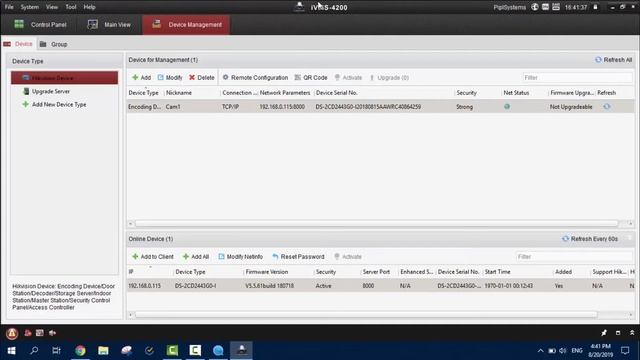640x360 pixels.
Task: Click the Modify device button
Action: [x=170, y=78]
